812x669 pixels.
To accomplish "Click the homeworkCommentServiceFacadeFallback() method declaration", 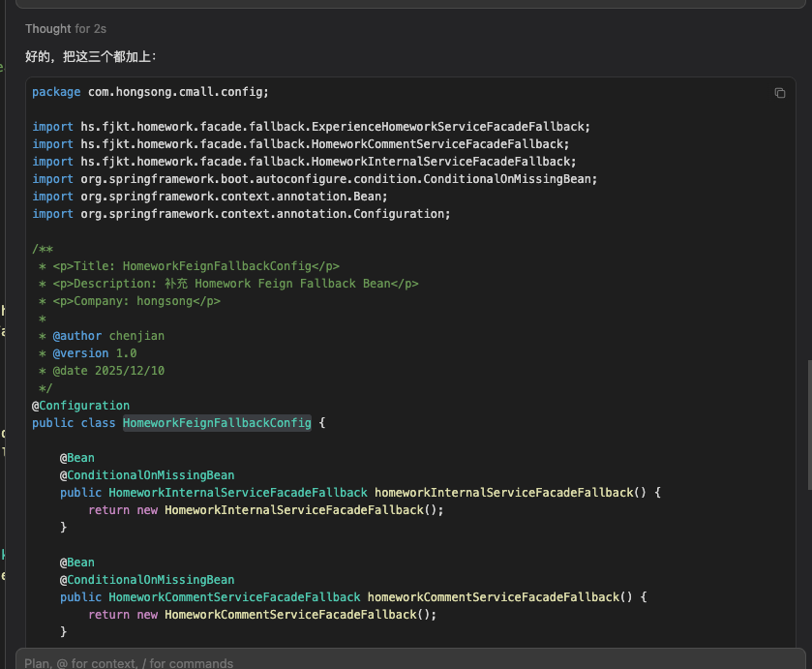I will [353, 597].
